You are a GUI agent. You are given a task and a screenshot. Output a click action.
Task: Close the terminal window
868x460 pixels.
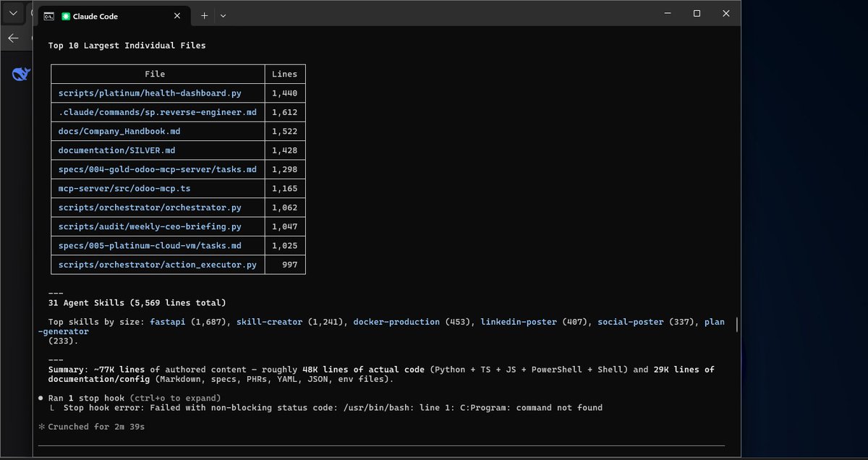[x=726, y=14]
